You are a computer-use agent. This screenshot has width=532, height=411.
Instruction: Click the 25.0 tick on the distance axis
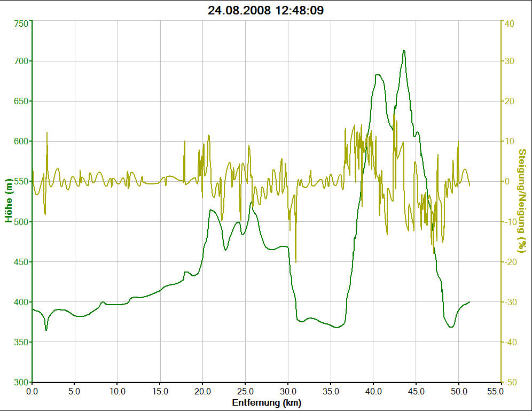coord(245,392)
